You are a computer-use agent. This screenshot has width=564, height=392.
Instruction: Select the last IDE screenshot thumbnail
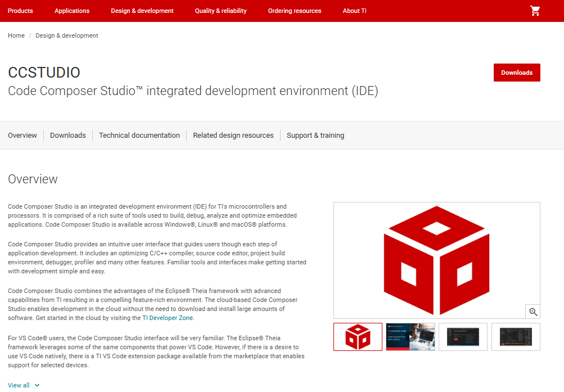tap(516, 337)
